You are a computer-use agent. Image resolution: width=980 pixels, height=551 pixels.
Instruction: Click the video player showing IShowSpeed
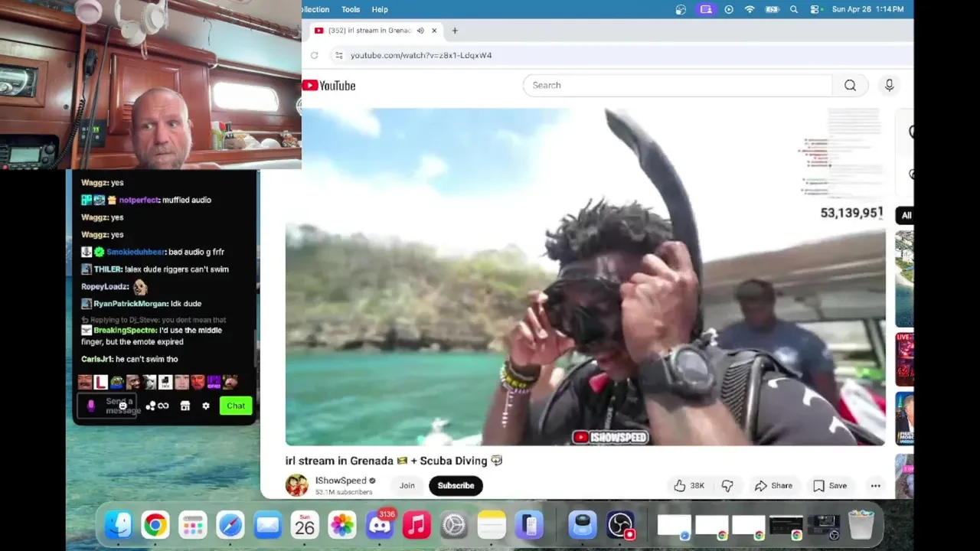(x=586, y=277)
